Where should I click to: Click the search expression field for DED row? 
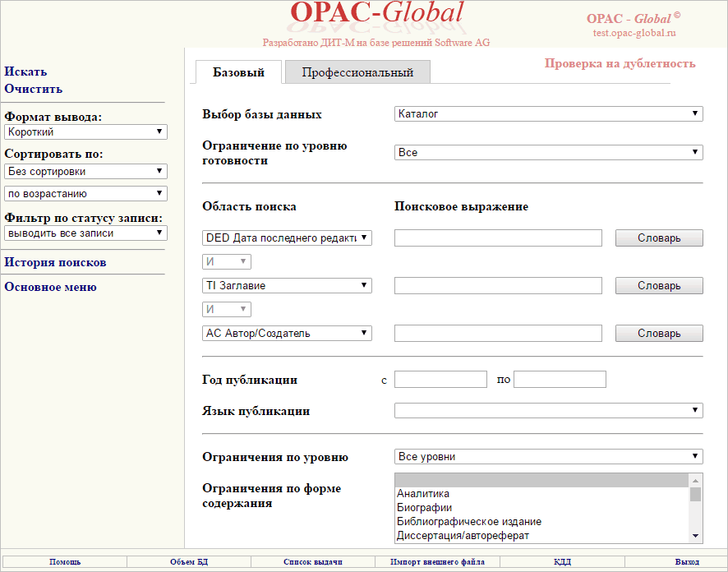(498, 238)
